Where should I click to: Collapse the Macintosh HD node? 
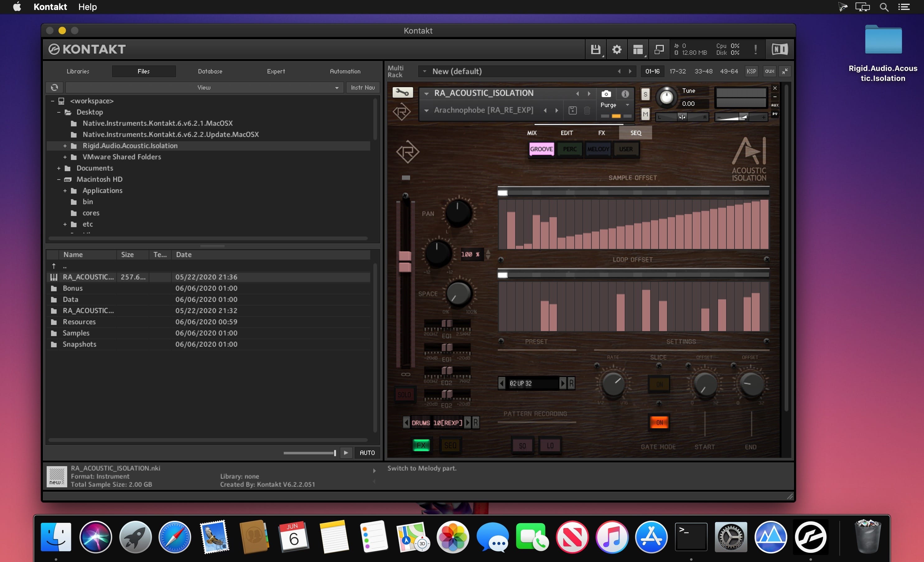click(58, 179)
